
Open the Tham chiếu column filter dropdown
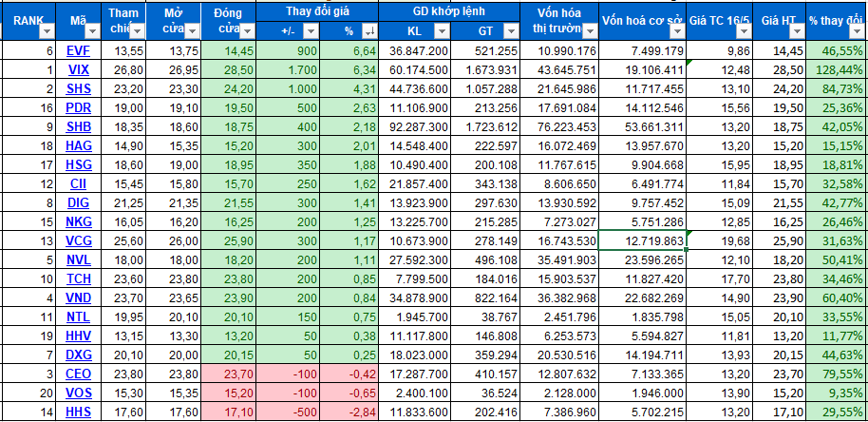[136, 31]
